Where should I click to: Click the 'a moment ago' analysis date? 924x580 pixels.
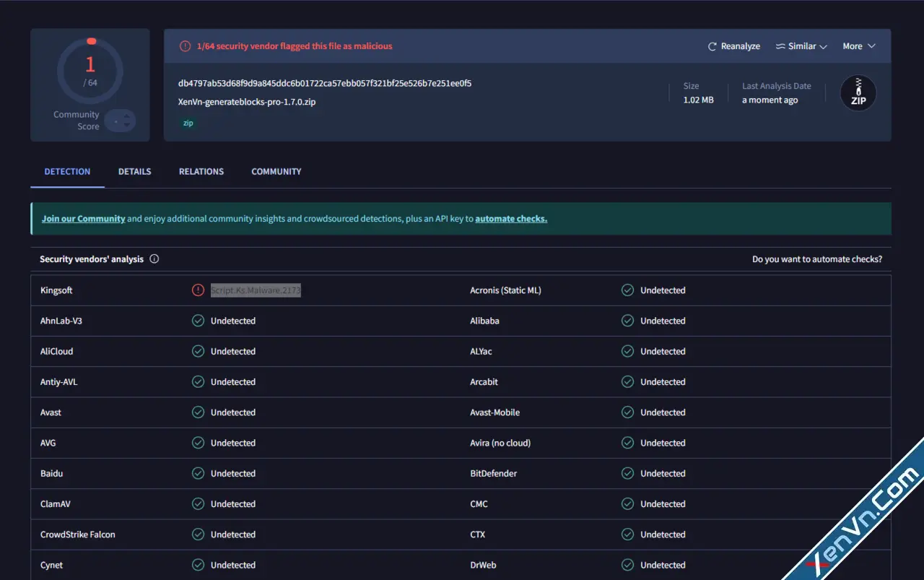pos(770,100)
